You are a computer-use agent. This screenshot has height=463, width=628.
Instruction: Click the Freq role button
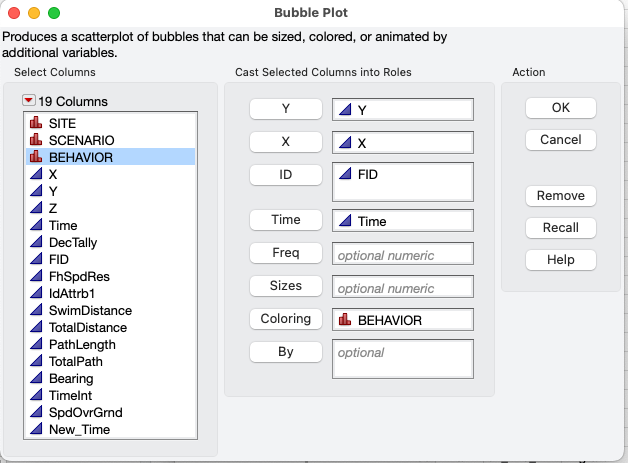(286, 253)
